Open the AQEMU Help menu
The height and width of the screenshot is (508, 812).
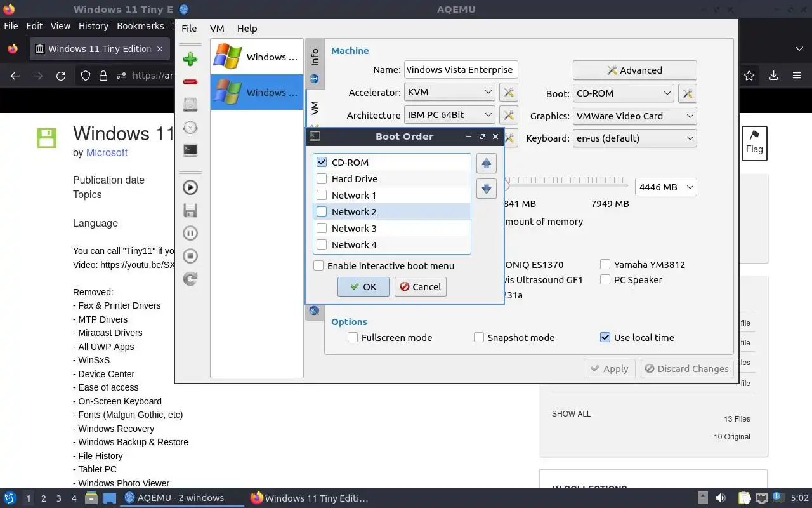247,28
